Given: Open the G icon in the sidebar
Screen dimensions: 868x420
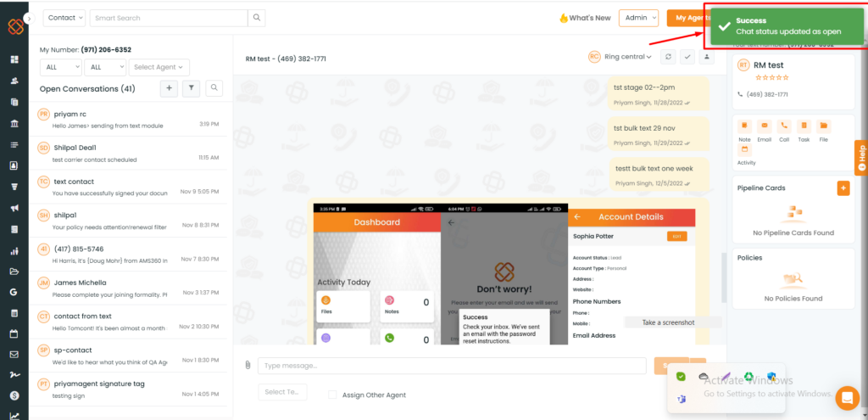Looking at the screenshot, I should [14, 292].
